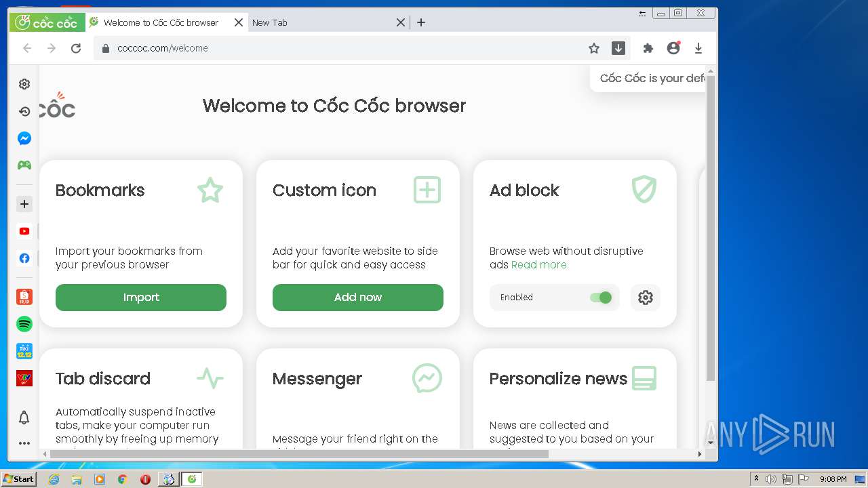The height and width of the screenshot is (488, 868).
Task: Click the Custom icon card plus icon
Action: (x=427, y=190)
